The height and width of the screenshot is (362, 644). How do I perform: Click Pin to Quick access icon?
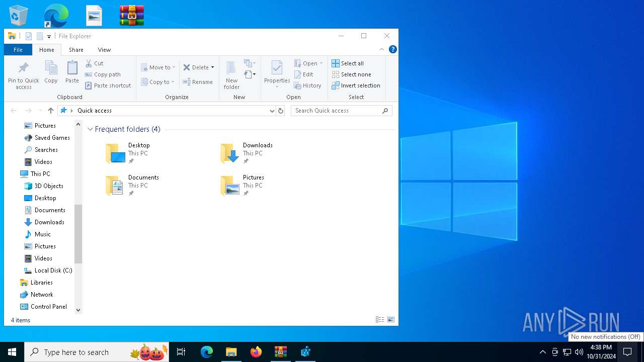pyautogui.click(x=23, y=68)
